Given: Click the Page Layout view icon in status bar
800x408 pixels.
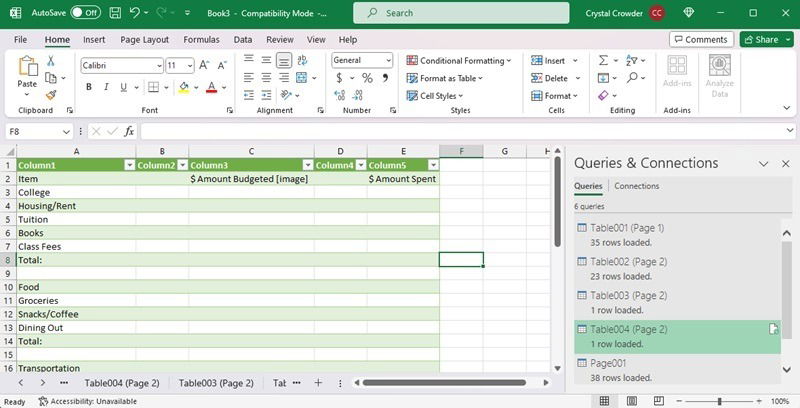Looking at the screenshot, I should click(x=632, y=401).
